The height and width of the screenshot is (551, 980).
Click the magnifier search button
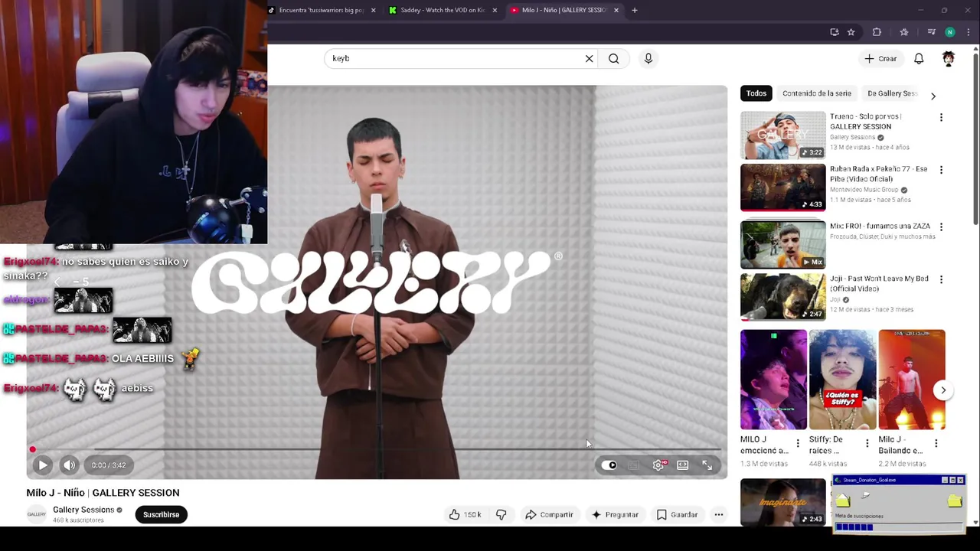pyautogui.click(x=613, y=58)
